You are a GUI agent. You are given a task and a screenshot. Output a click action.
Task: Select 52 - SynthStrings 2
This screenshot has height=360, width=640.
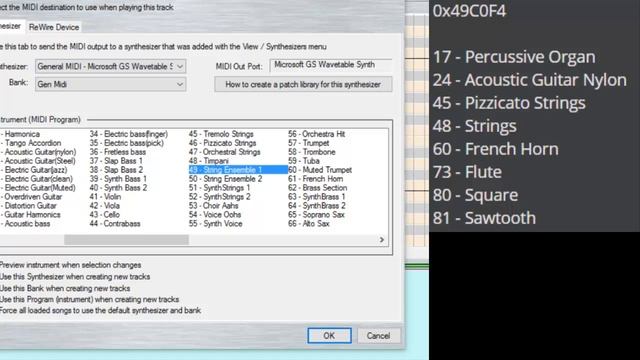(x=220, y=197)
